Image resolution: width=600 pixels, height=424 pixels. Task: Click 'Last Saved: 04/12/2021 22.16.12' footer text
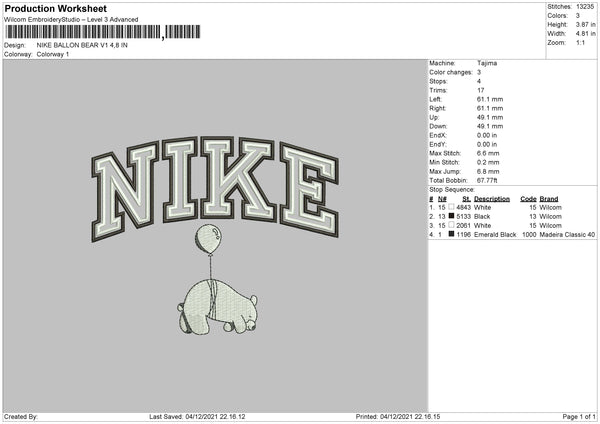(197, 417)
